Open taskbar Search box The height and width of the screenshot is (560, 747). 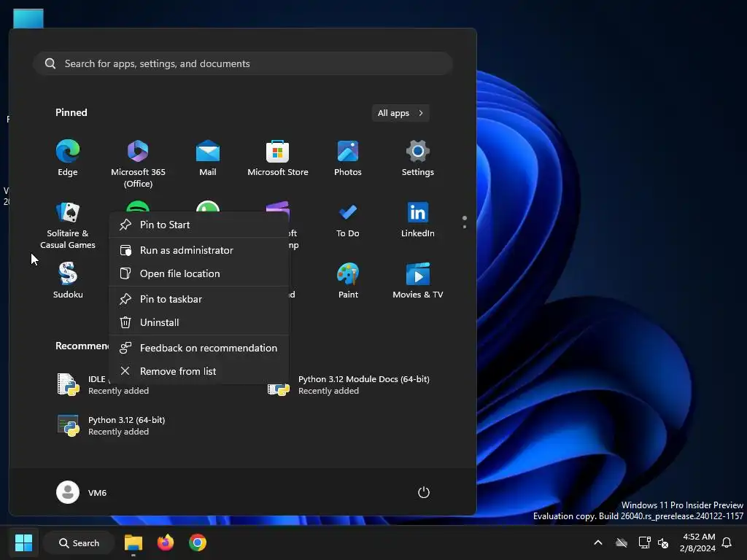tap(79, 542)
